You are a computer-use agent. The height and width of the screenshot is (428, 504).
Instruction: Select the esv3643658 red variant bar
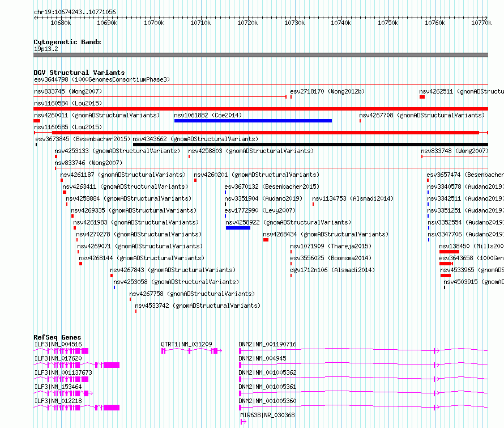(446, 264)
